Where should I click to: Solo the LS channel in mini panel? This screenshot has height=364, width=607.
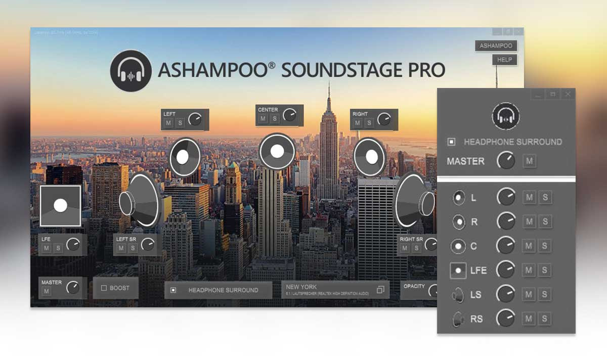(545, 295)
